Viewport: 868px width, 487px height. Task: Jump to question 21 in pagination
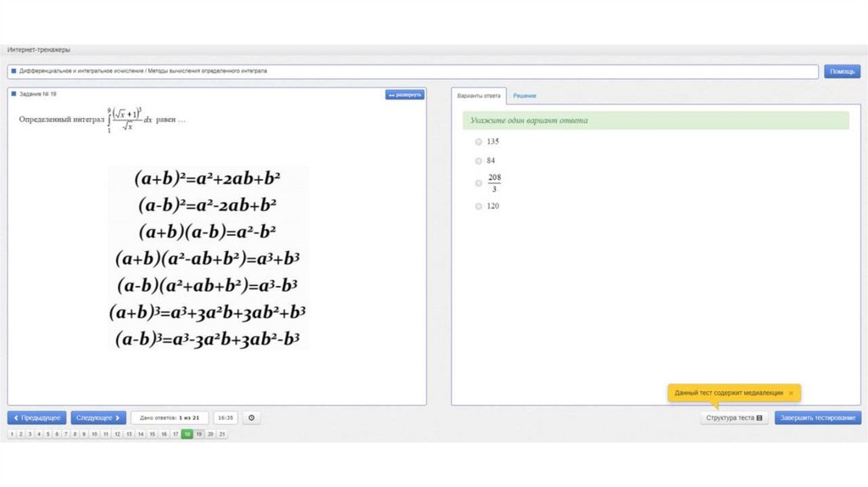(222, 434)
